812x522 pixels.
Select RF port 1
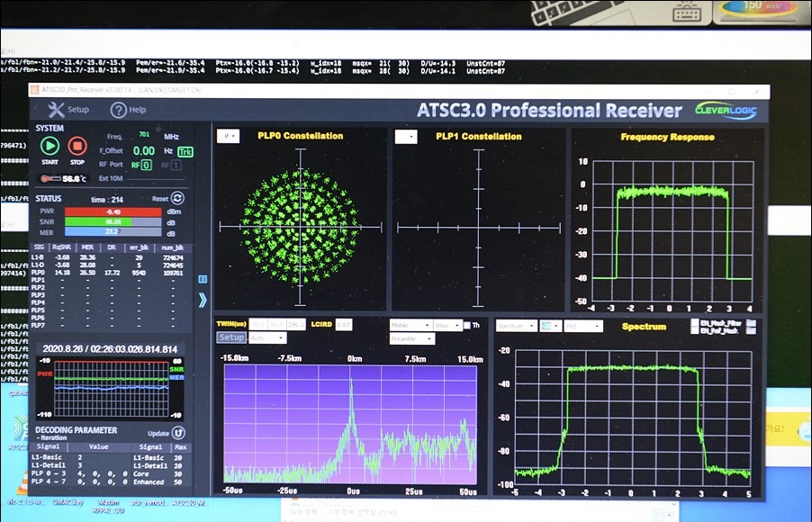coord(176,166)
